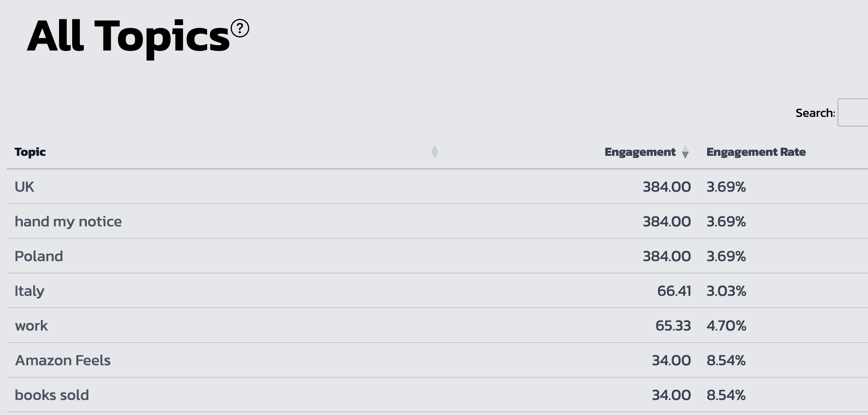
Task: Click the 'work' topic
Action: 31,326
